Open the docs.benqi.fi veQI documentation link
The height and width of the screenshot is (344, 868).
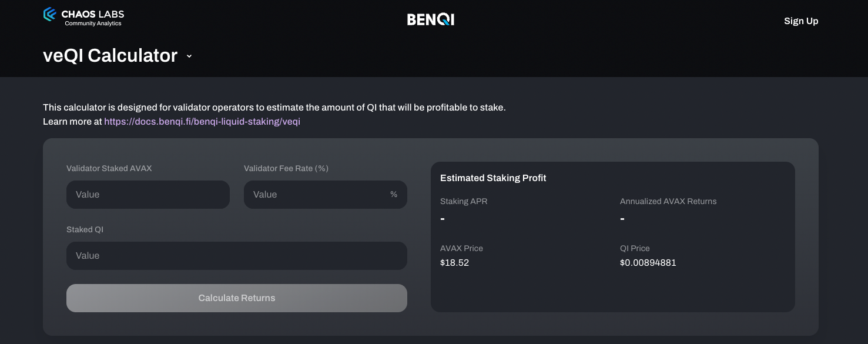(x=202, y=122)
